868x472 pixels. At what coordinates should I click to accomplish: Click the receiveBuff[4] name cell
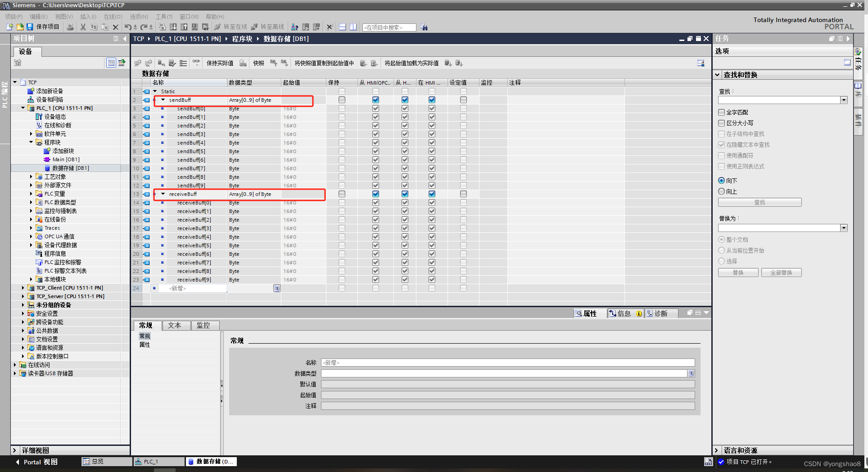point(194,237)
